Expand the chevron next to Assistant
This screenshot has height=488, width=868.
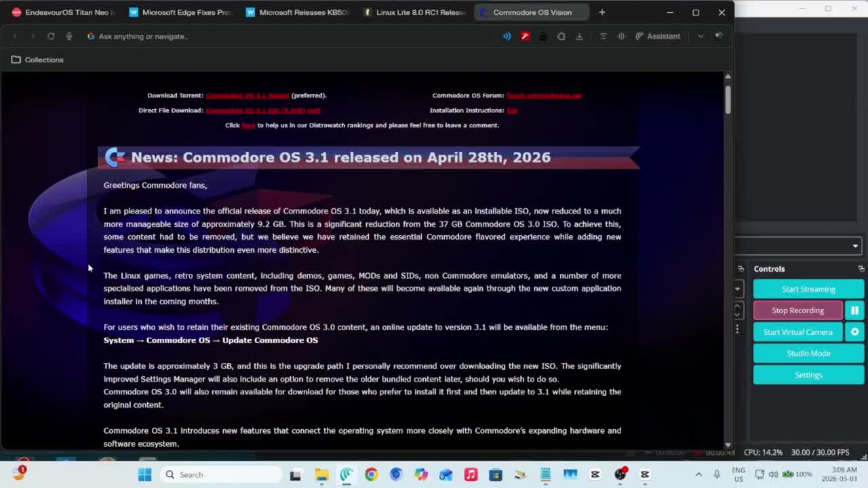[701, 36]
